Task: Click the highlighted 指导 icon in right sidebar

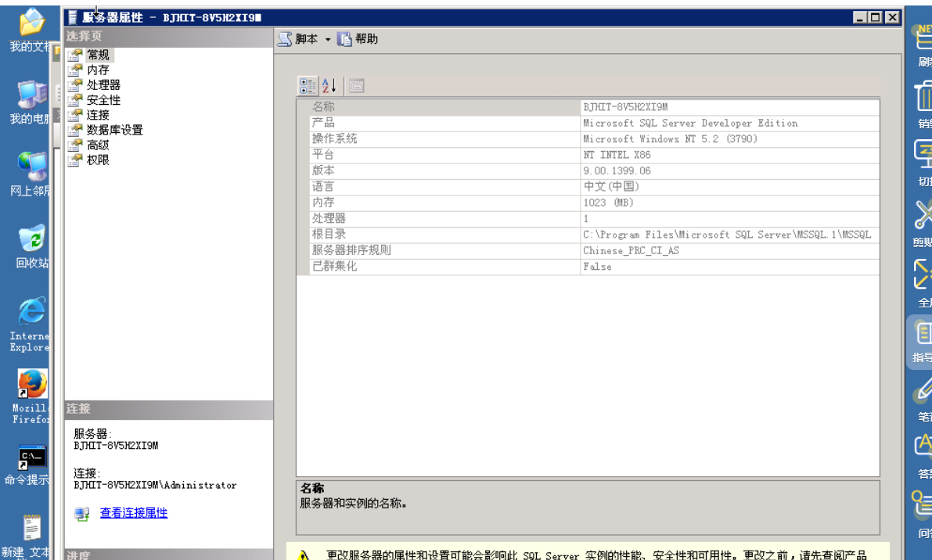Action: tap(921, 342)
